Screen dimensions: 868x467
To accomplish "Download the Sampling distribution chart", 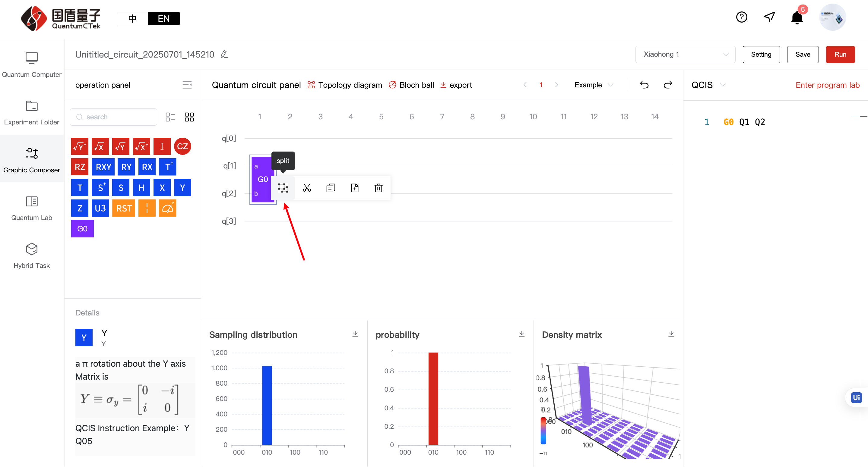I will pos(355,334).
